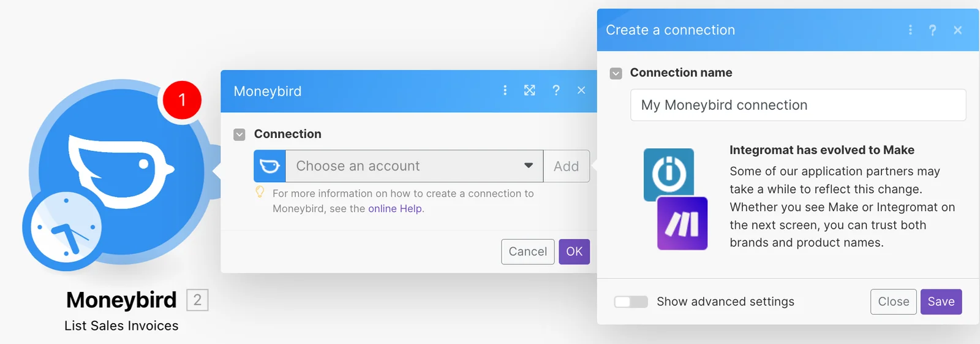Click Moneybird bird icon beside account dropdown
The image size is (980, 344).
270,166
